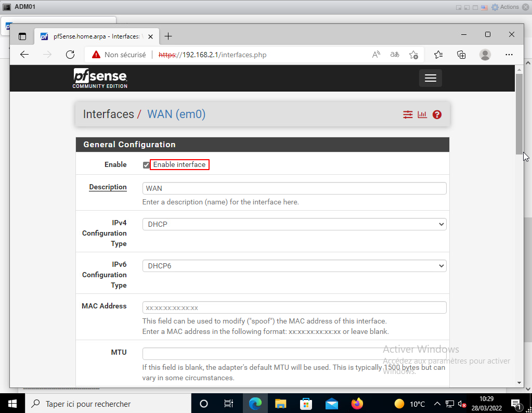The image size is (532, 413).
Task: Click the Edge user profile icon
Action: tap(485, 55)
